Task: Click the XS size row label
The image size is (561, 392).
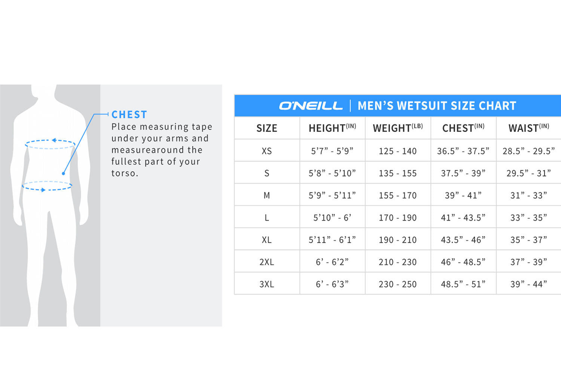Action: click(267, 151)
